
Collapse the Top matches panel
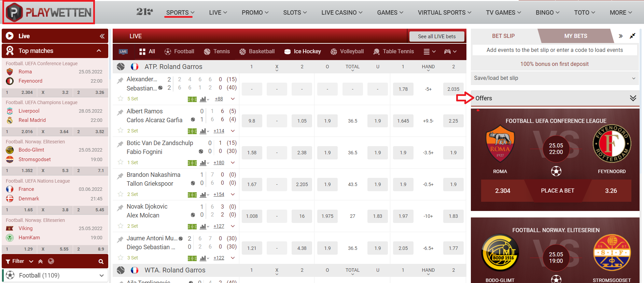(x=99, y=51)
